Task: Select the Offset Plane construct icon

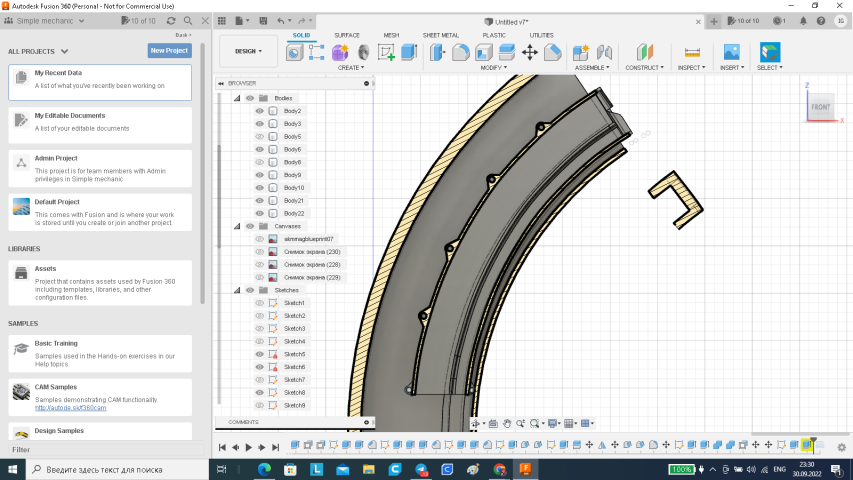Action: pos(645,52)
